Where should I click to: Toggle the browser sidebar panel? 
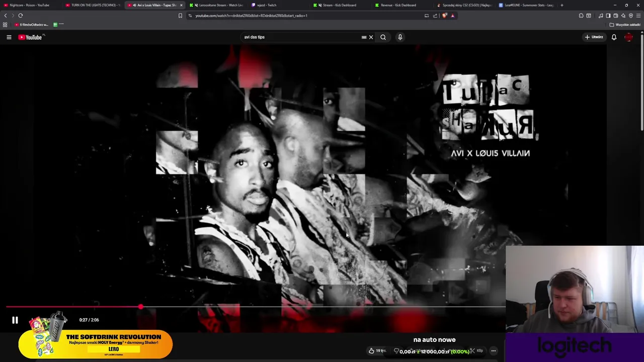[x=608, y=16]
